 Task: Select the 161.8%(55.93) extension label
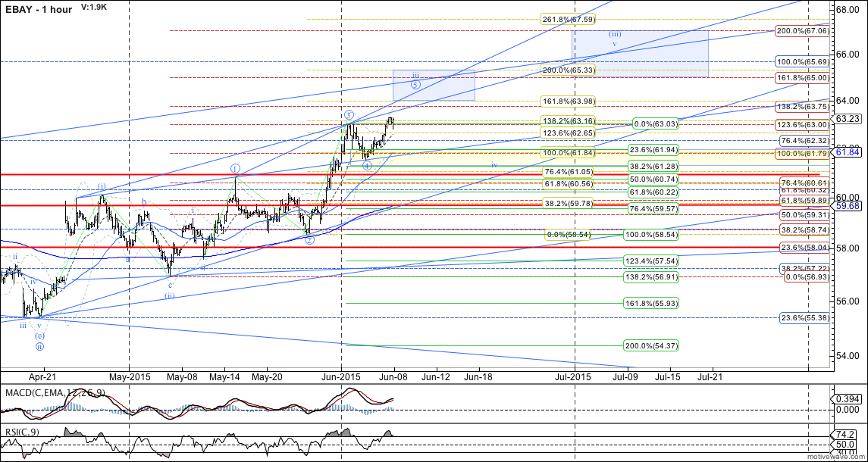pos(651,303)
